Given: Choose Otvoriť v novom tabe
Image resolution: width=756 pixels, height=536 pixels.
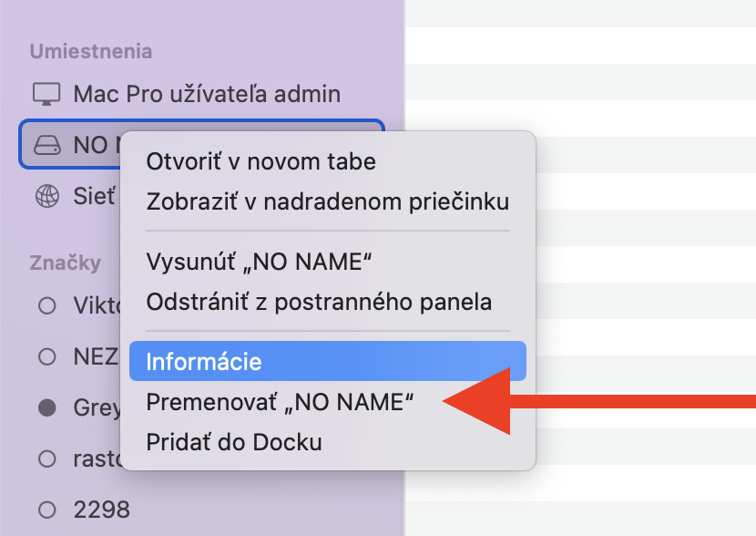Looking at the screenshot, I should (261, 162).
